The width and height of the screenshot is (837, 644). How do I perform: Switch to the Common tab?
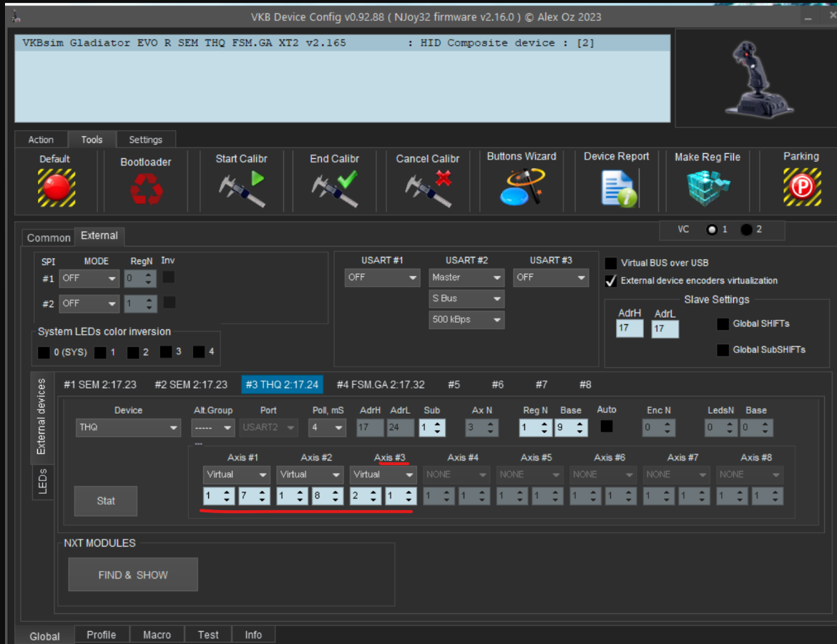coord(49,238)
